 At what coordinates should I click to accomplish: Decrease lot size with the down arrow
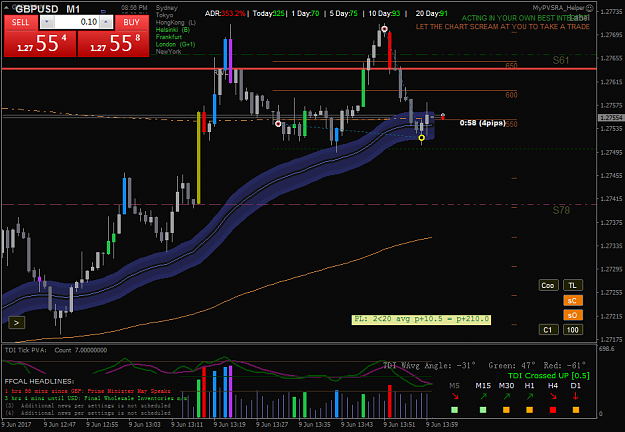tap(47, 22)
